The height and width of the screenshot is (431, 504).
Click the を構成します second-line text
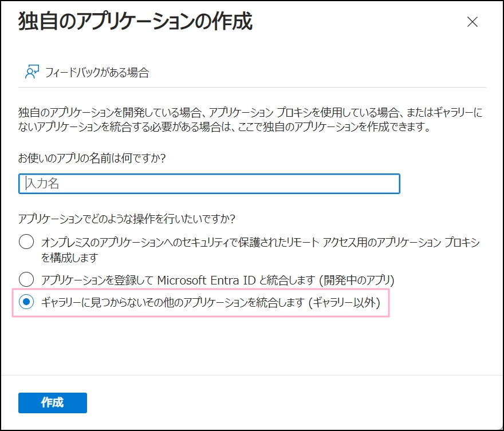click(69, 258)
